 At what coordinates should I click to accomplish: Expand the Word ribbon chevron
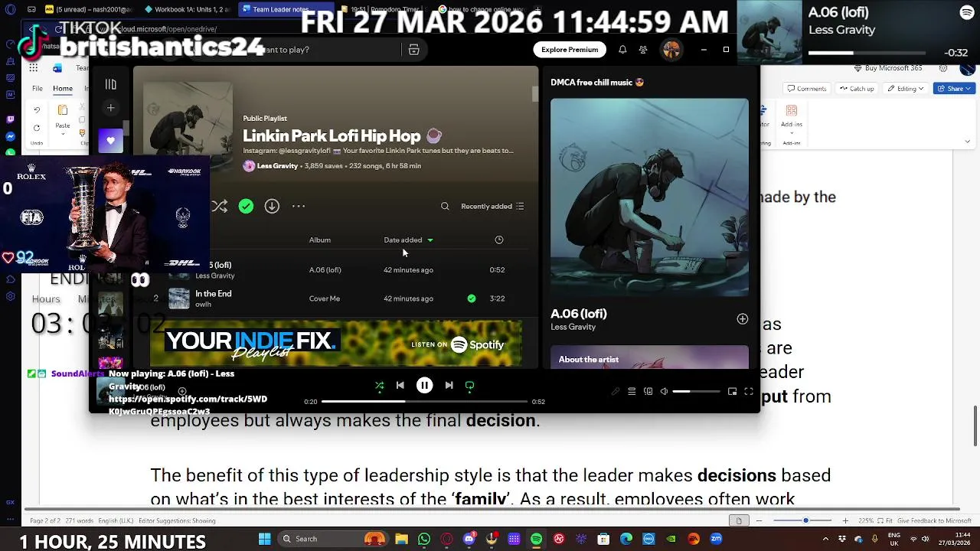pos(967,142)
